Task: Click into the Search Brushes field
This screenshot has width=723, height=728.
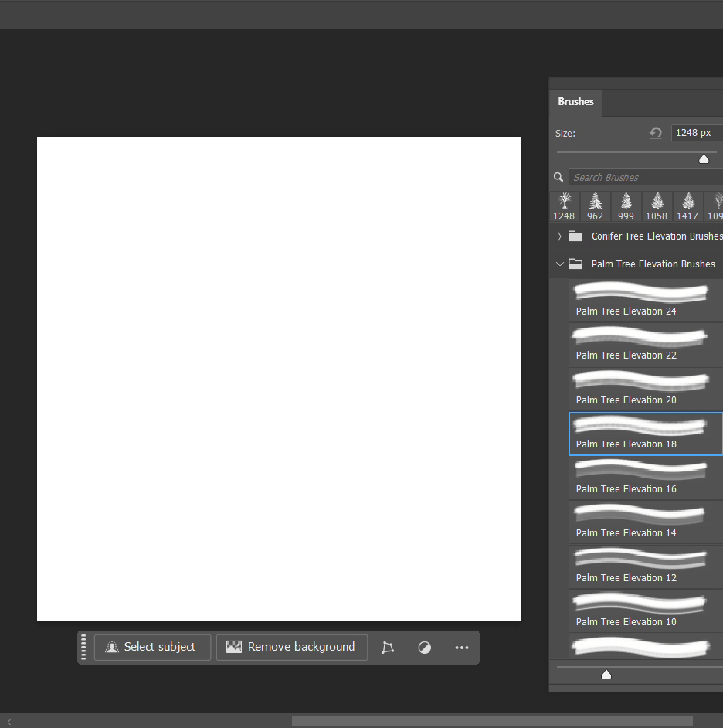Action: [x=645, y=177]
